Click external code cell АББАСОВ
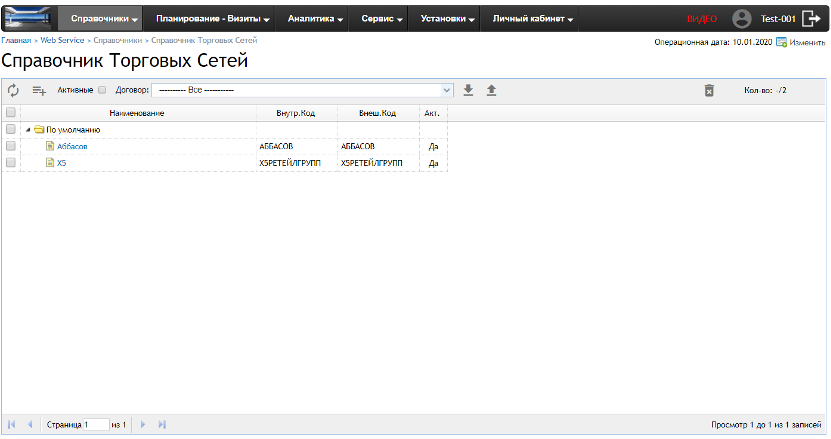Viewport: 831px width, 439px height. click(x=378, y=146)
